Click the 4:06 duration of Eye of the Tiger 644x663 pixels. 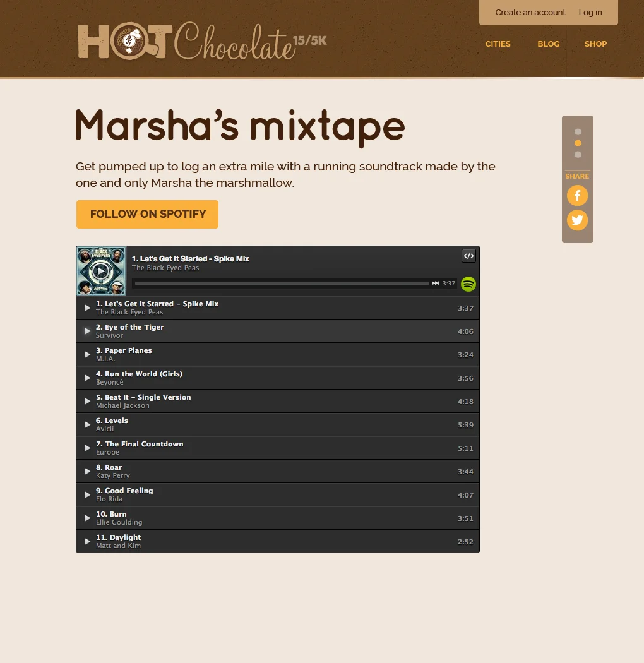coord(465,331)
